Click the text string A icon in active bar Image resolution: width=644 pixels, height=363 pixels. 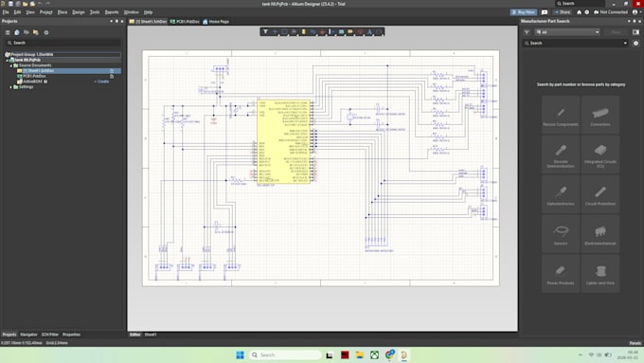(369, 31)
